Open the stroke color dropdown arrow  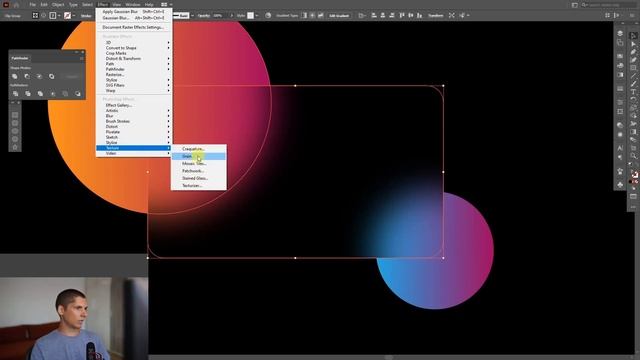coord(73,16)
